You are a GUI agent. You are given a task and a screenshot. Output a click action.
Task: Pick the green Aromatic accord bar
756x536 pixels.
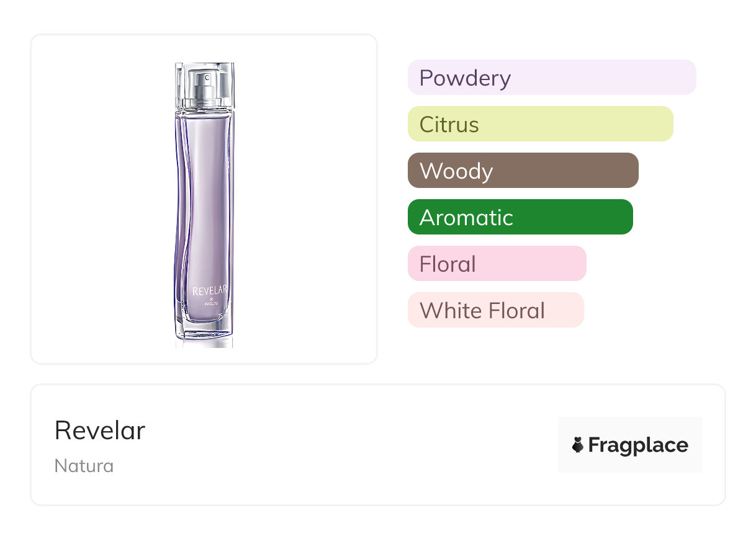(x=520, y=217)
